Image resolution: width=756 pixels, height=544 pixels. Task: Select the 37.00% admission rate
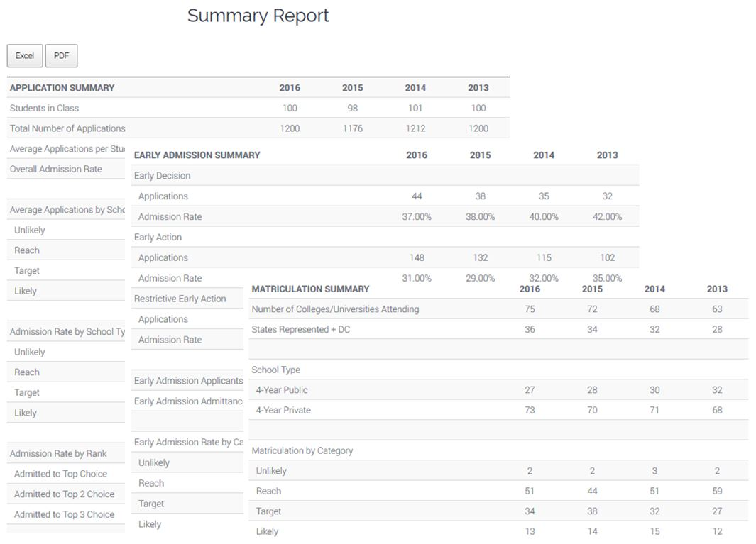[417, 217]
